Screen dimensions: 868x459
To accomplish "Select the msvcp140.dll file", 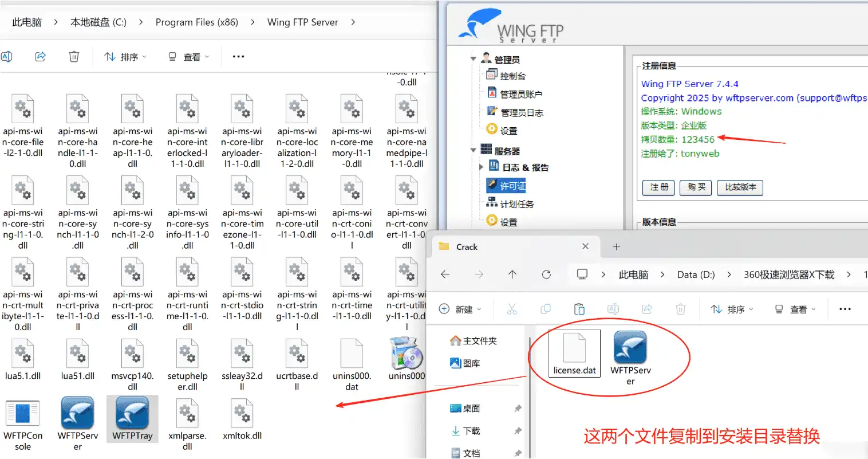I will (x=132, y=365).
